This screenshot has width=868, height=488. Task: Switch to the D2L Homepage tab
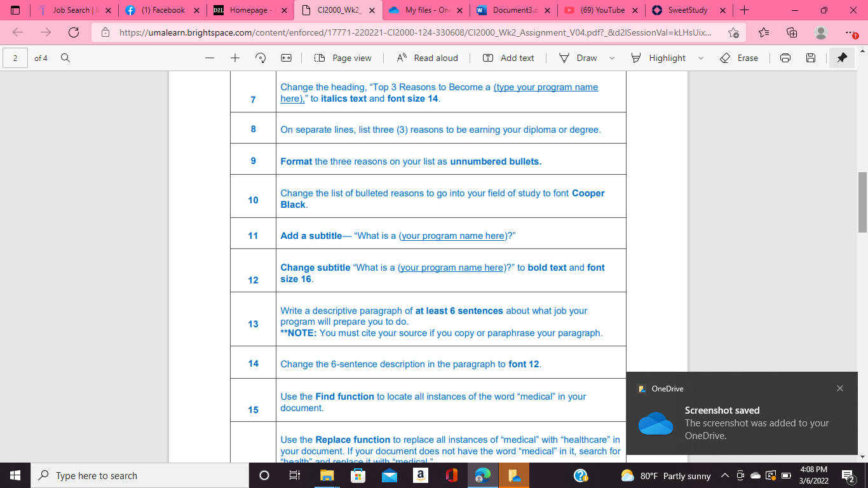pos(250,10)
